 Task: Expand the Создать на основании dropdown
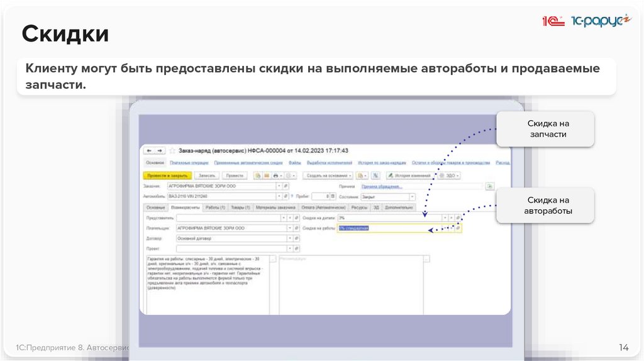(x=326, y=175)
